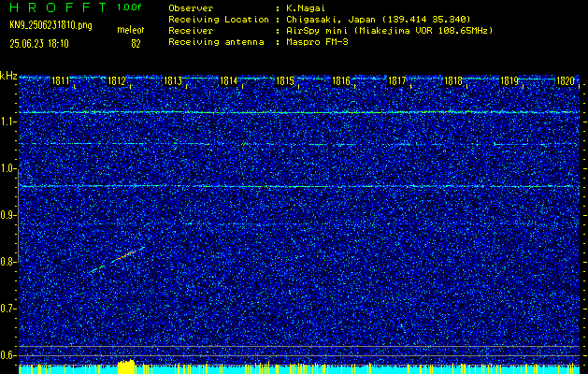Click the 1814 time marker

click(228, 80)
